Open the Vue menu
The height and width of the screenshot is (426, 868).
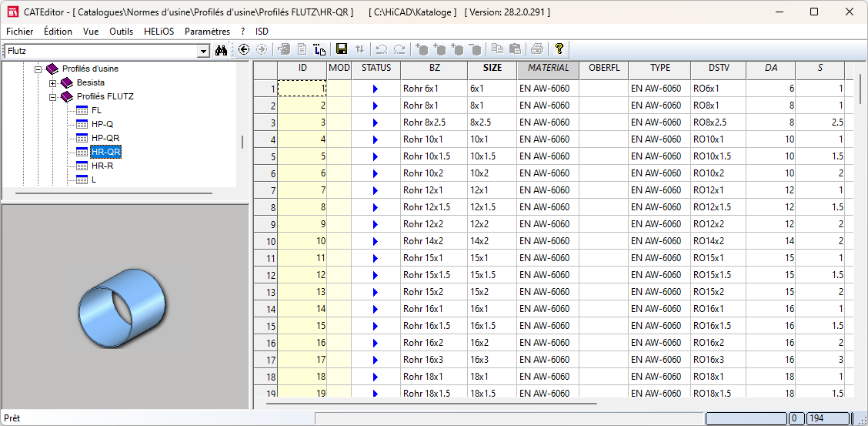91,32
